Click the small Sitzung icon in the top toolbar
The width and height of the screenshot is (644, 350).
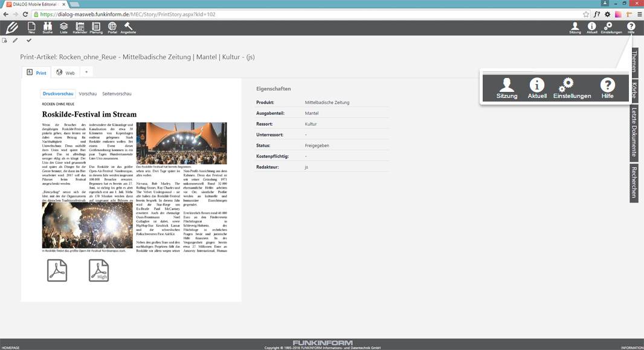click(x=575, y=28)
